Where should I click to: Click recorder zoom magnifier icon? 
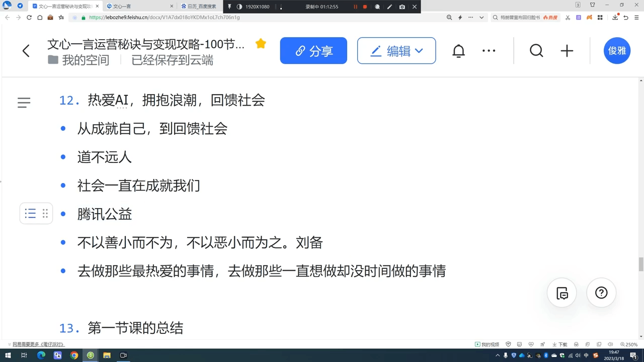coord(377,7)
